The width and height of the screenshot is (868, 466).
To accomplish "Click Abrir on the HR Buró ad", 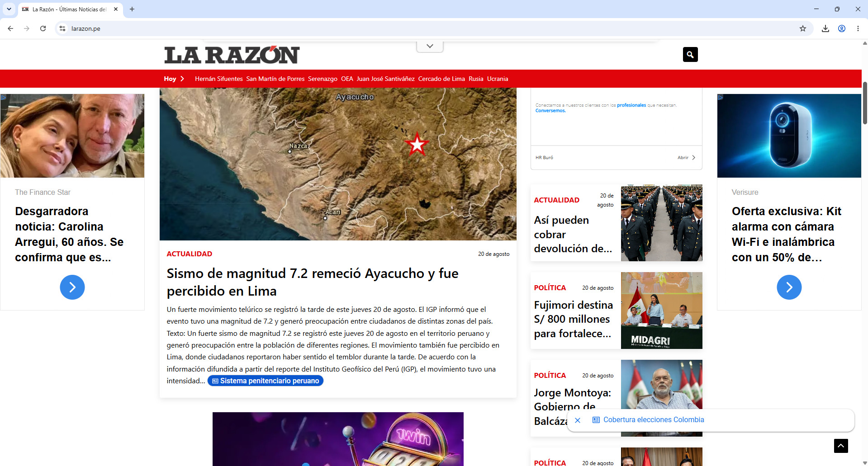I will 686,158.
